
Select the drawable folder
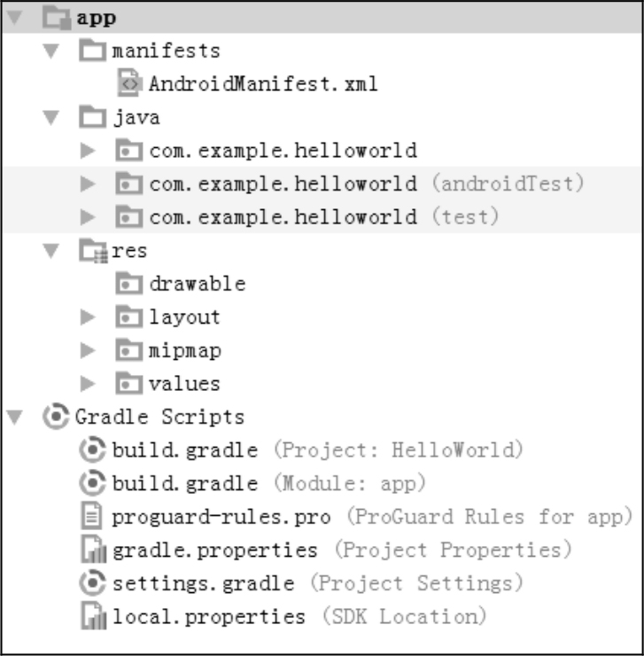(x=197, y=284)
